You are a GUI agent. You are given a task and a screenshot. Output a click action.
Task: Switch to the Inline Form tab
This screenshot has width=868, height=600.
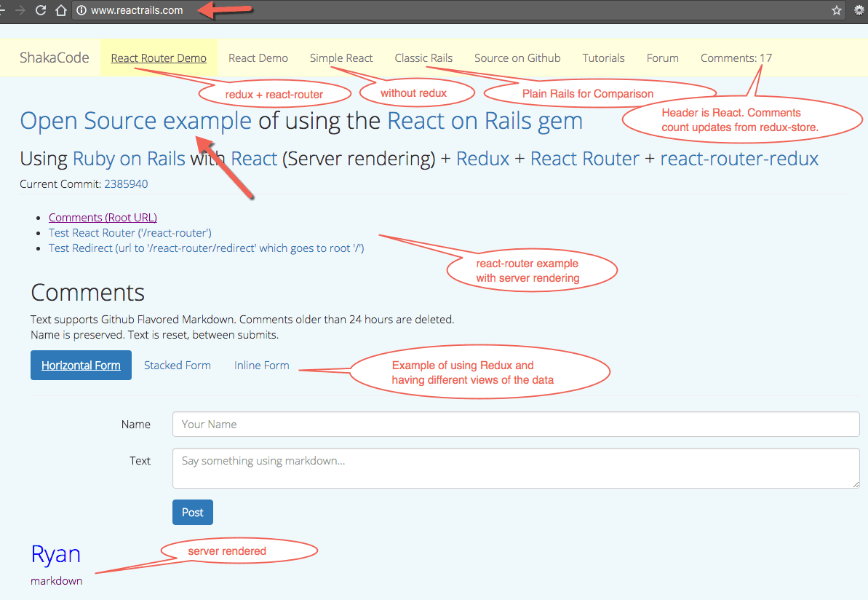(261, 366)
